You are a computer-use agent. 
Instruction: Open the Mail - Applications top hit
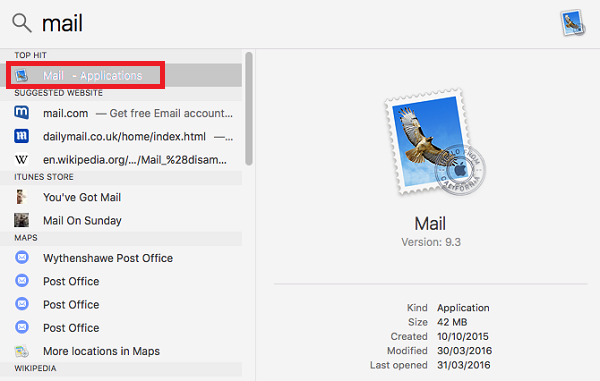[x=121, y=75]
